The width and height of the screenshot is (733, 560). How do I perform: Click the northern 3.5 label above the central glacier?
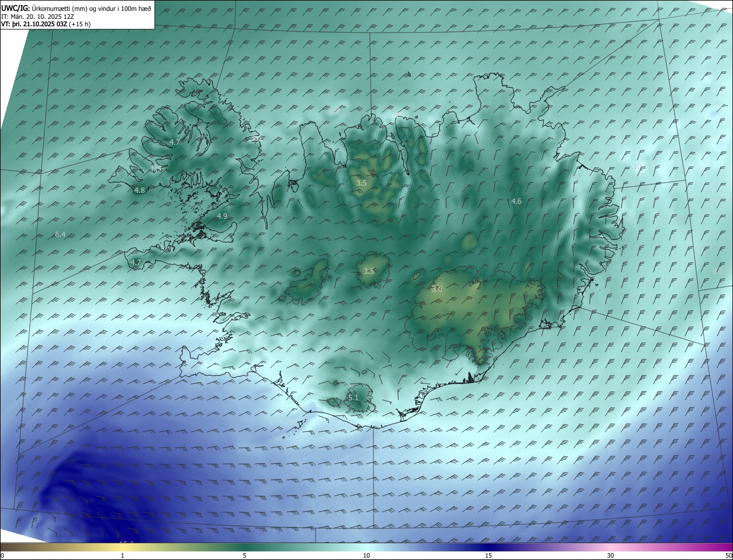[361, 183]
